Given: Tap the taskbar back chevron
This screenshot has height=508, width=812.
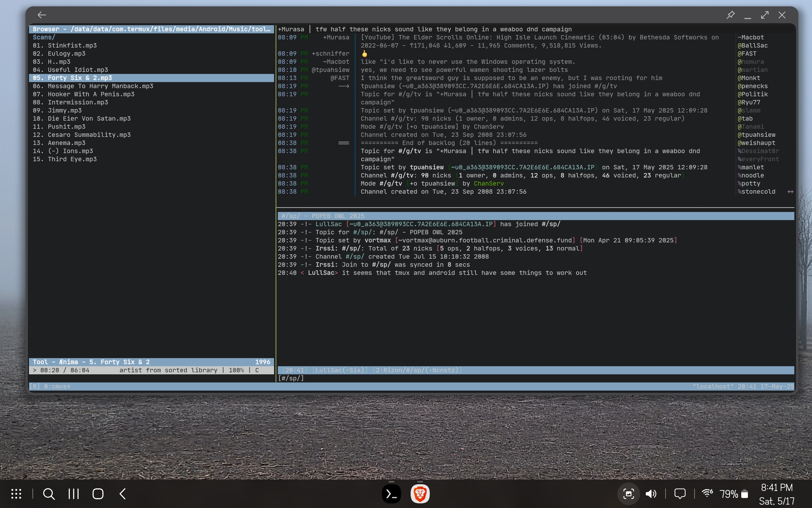Looking at the screenshot, I should pyautogui.click(x=123, y=494).
